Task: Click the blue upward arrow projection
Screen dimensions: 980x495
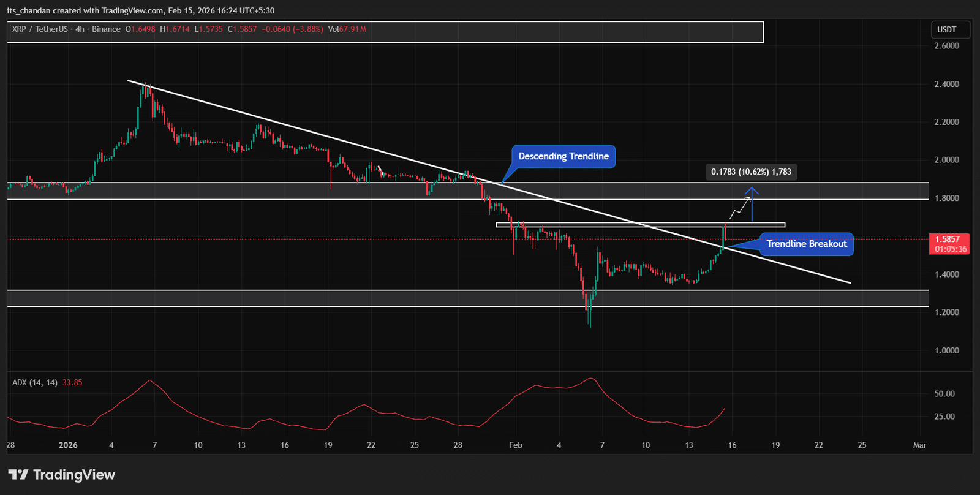Action: (x=752, y=205)
